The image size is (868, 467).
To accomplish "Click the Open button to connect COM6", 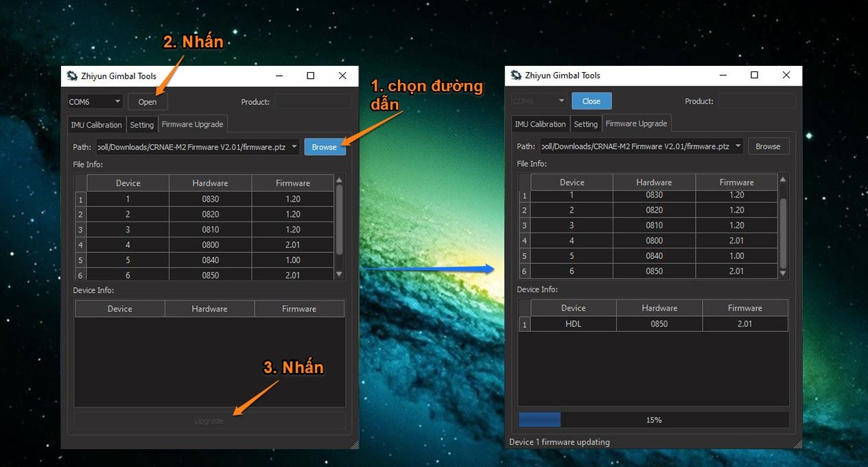I will click(x=148, y=101).
